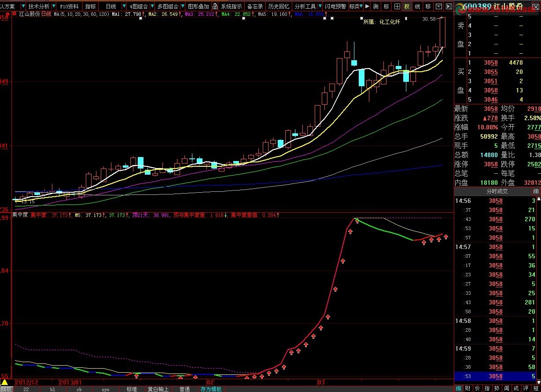This screenshot has width=541, height=392.
Task: Switch to the 成 tab at bottom right
Action: coord(516,388)
